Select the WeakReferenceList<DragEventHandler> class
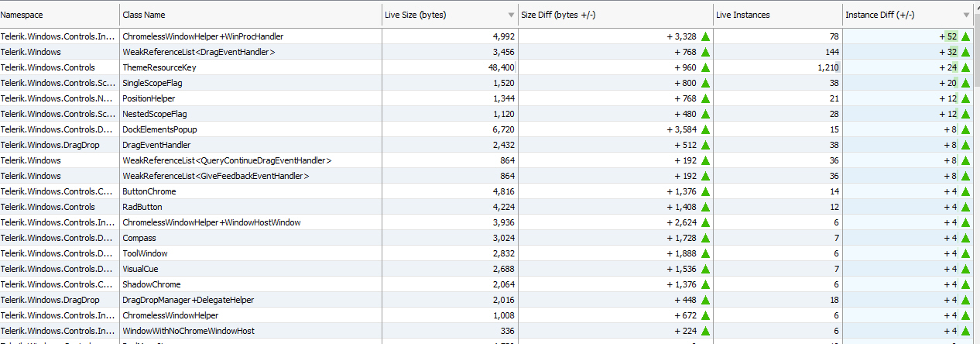Image resolution: width=980 pixels, height=344 pixels. (199, 52)
